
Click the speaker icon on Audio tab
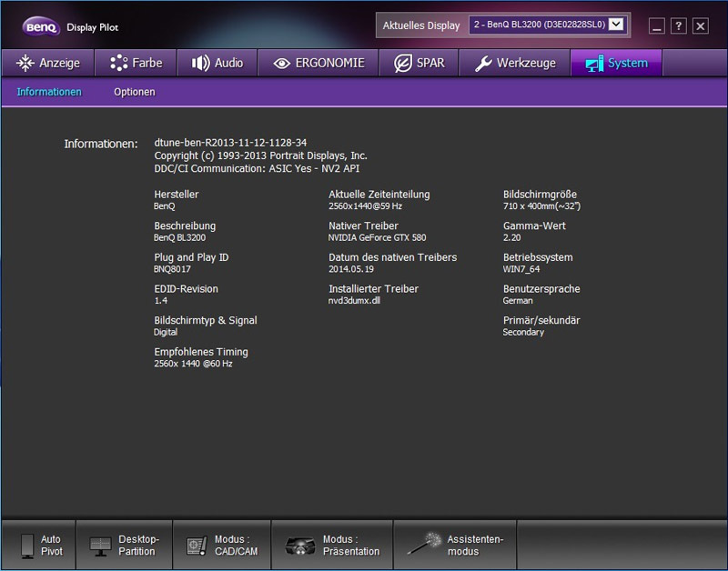coord(200,63)
